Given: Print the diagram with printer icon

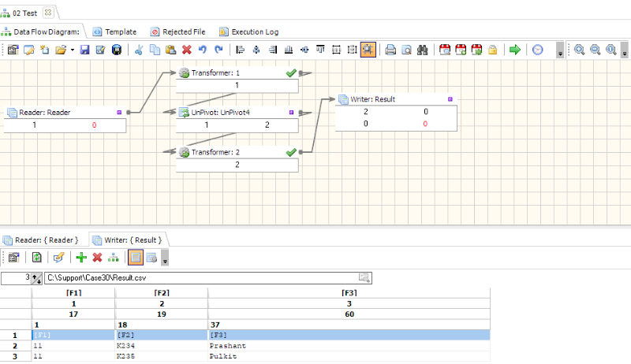Looking at the screenshot, I should click(390, 50).
